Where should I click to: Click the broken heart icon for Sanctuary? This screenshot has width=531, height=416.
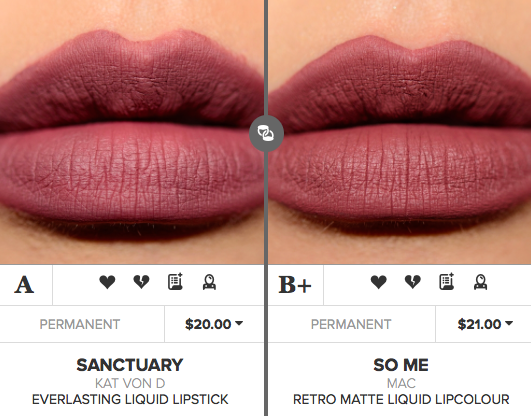[141, 282]
